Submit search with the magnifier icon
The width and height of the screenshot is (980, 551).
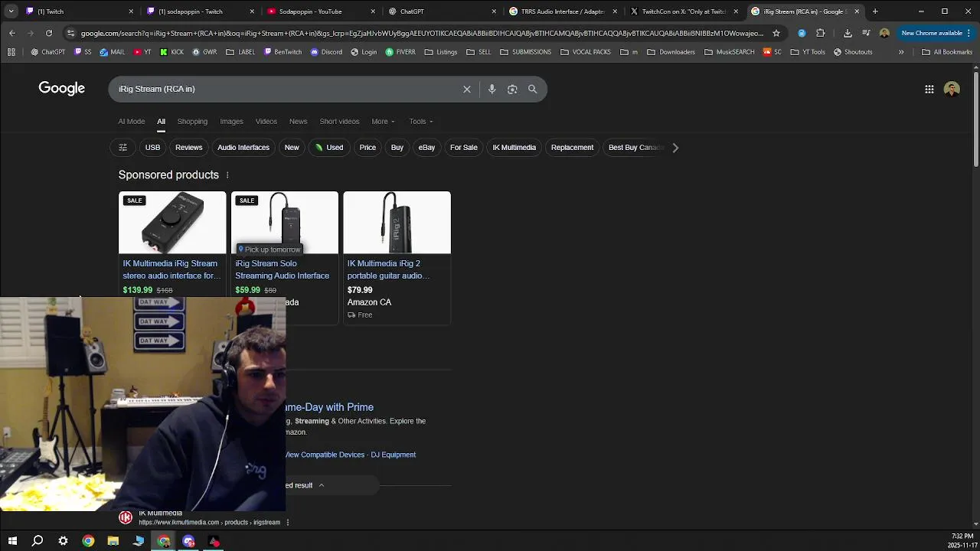tap(532, 89)
